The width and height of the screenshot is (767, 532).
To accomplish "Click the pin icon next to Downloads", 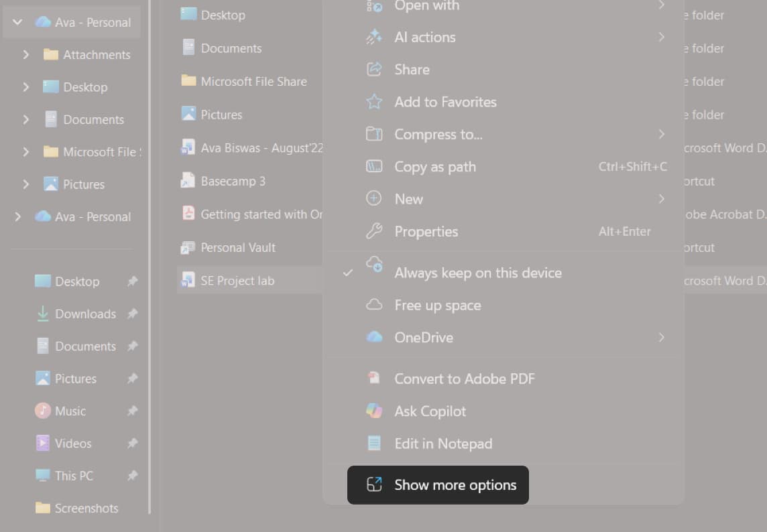I will click(x=133, y=314).
